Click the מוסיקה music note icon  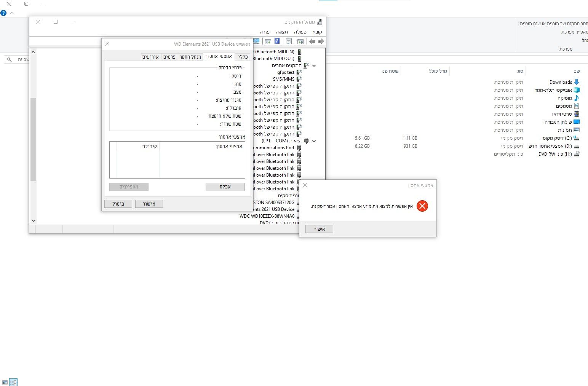click(577, 98)
